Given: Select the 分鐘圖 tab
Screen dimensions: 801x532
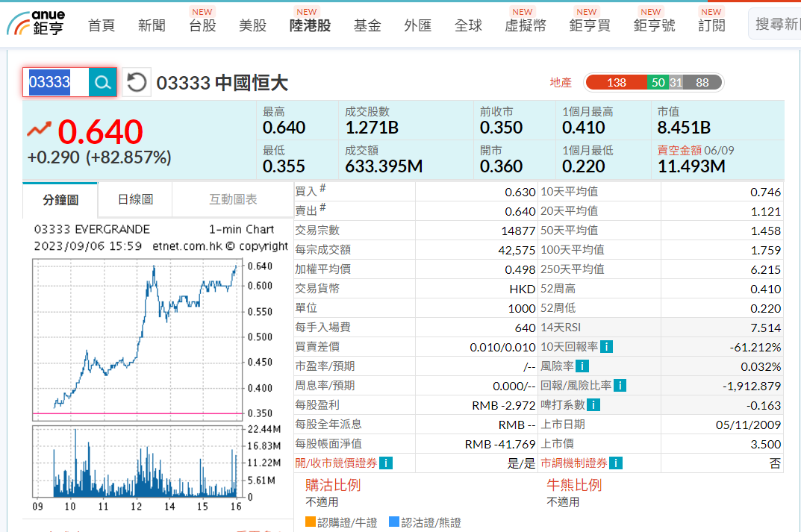Looking at the screenshot, I should point(60,200).
